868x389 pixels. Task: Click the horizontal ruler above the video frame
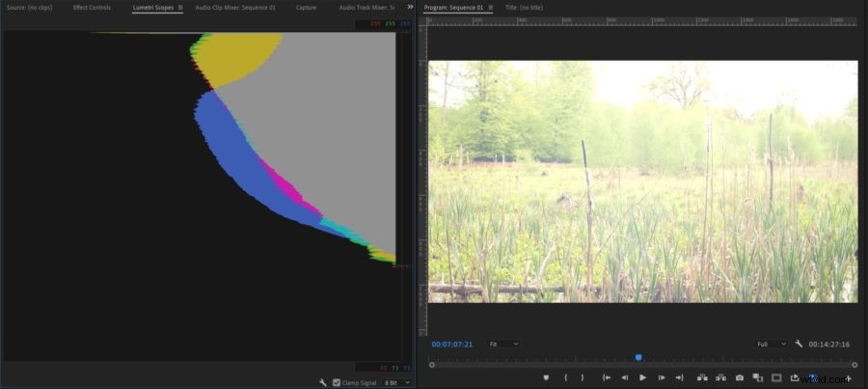point(642,20)
